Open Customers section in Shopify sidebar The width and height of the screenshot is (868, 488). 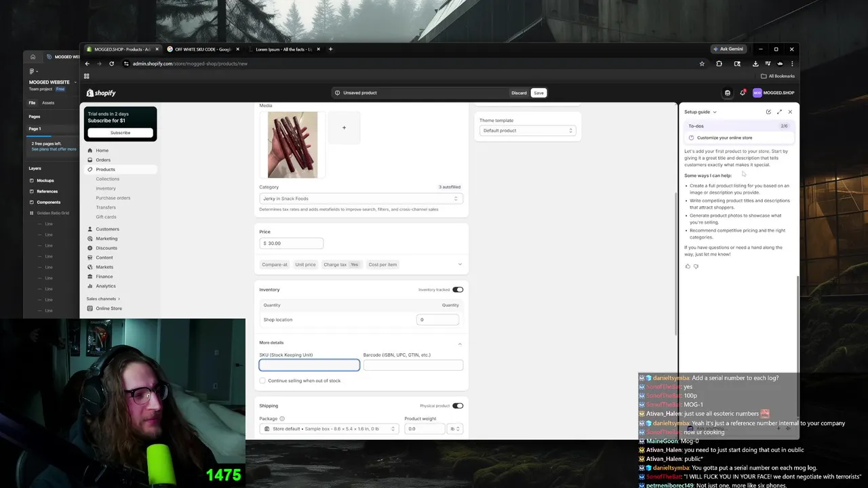click(x=107, y=229)
